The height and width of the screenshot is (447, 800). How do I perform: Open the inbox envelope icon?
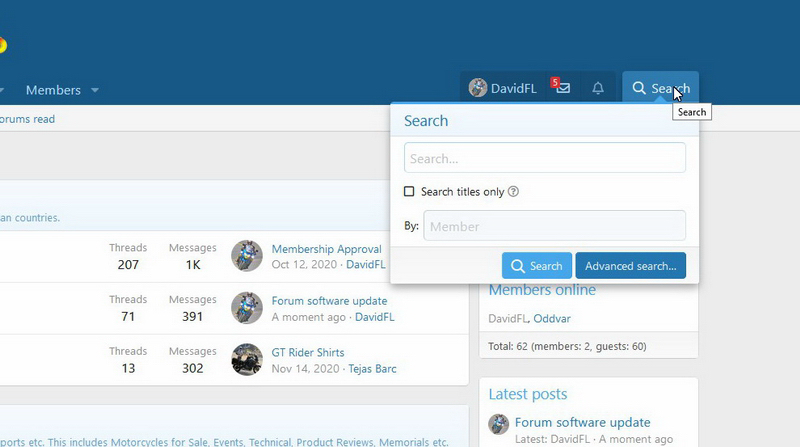tap(563, 88)
